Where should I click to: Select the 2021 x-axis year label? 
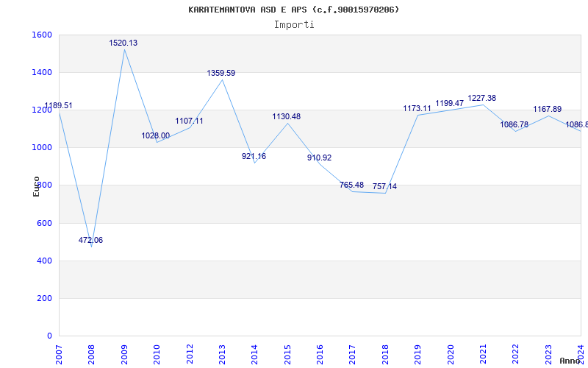tap(483, 355)
